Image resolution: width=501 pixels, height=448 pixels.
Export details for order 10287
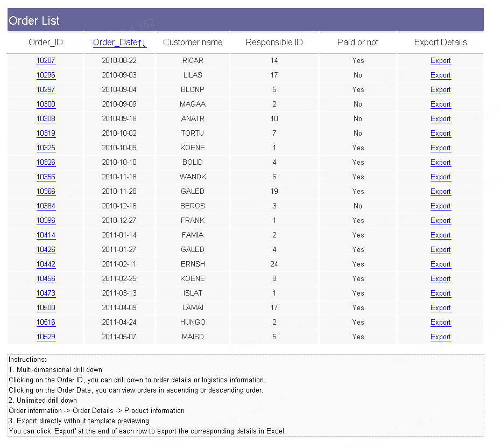(x=440, y=61)
